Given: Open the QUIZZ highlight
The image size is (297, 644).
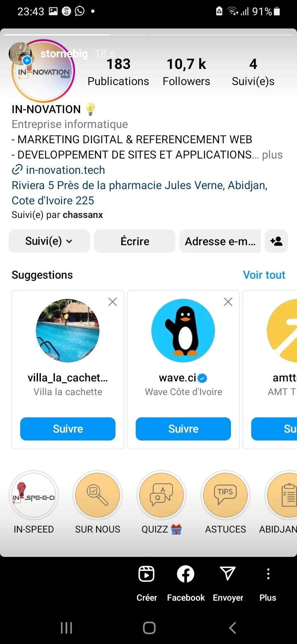Looking at the screenshot, I should pos(161,495).
